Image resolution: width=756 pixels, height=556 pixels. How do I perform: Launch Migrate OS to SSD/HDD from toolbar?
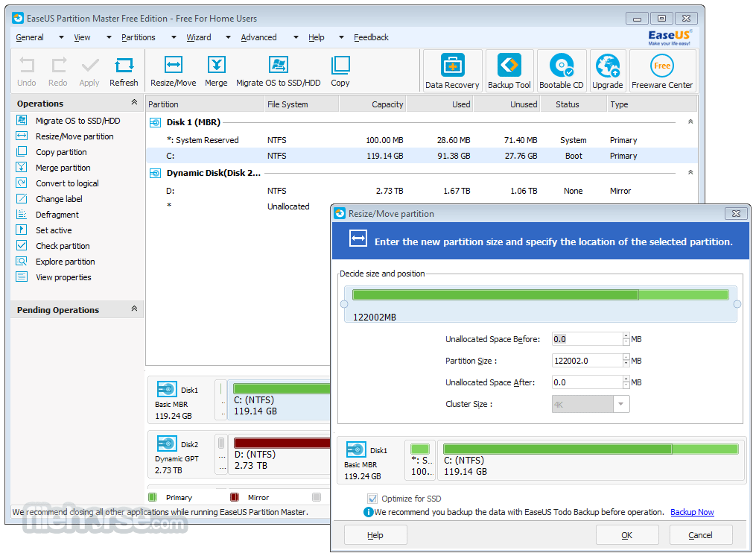[279, 72]
